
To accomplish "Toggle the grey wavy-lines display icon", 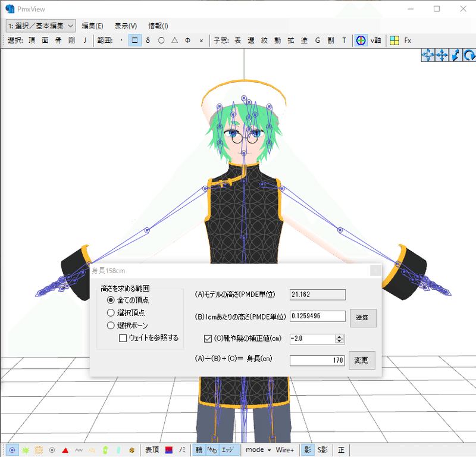I will tap(79, 450).
